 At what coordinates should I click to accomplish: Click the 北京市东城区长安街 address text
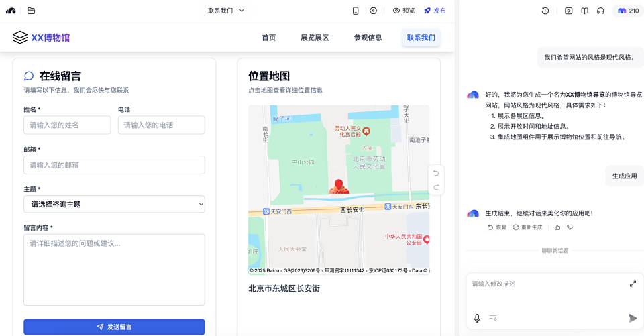(284, 288)
